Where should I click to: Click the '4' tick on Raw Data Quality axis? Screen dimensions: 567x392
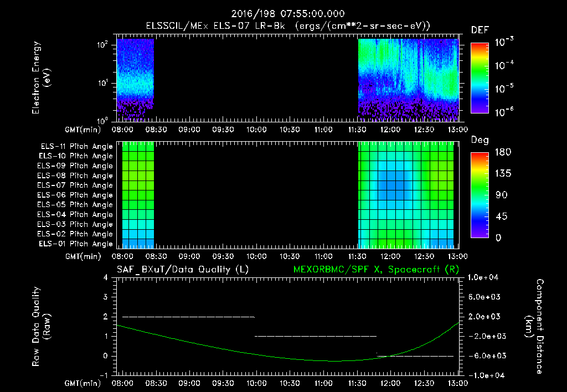(106, 278)
